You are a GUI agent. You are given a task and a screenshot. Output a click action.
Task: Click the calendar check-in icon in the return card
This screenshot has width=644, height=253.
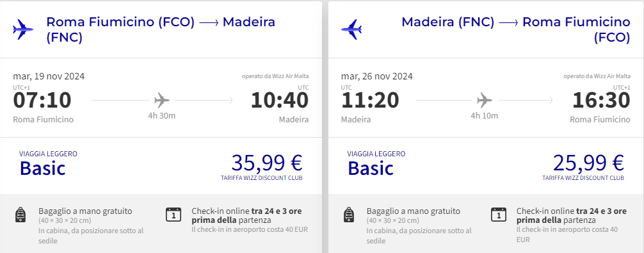tap(499, 215)
